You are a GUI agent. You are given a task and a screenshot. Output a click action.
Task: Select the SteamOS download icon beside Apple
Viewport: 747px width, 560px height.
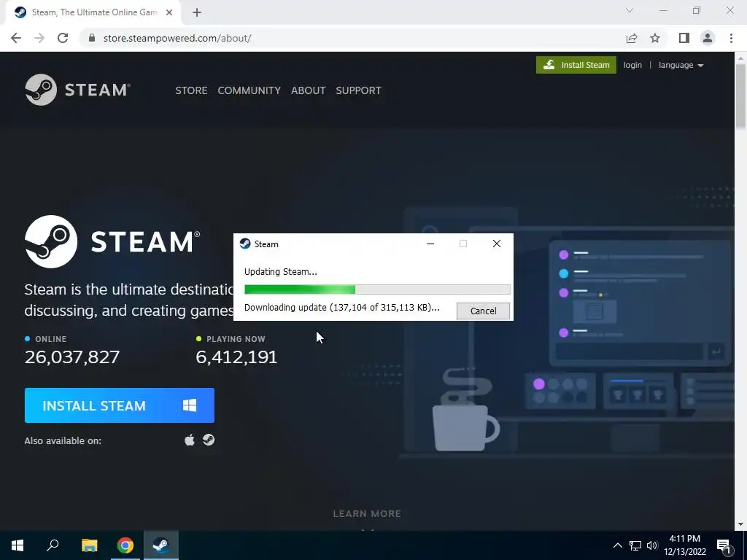point(209,440)
